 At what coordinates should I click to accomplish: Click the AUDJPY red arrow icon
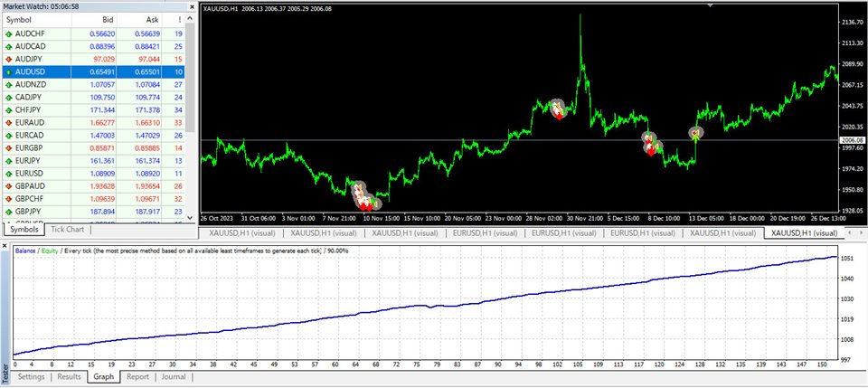(9, 59)
